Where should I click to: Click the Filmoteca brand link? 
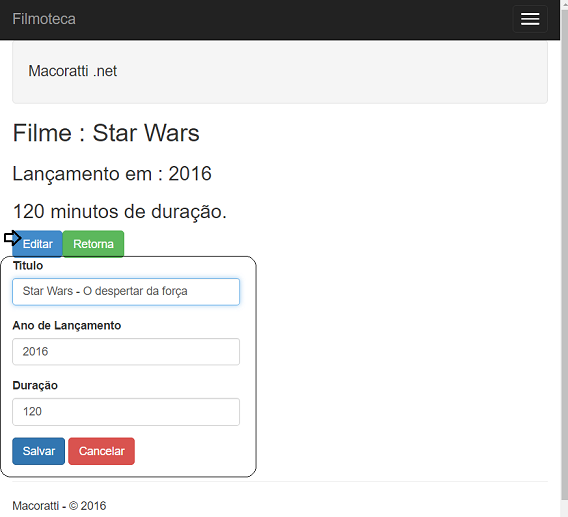tap(44, 19)
